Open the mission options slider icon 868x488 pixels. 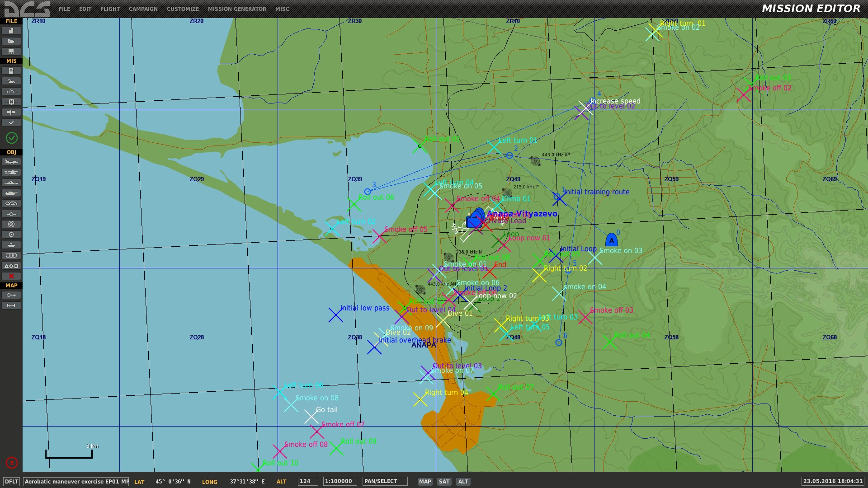(11, 112)
